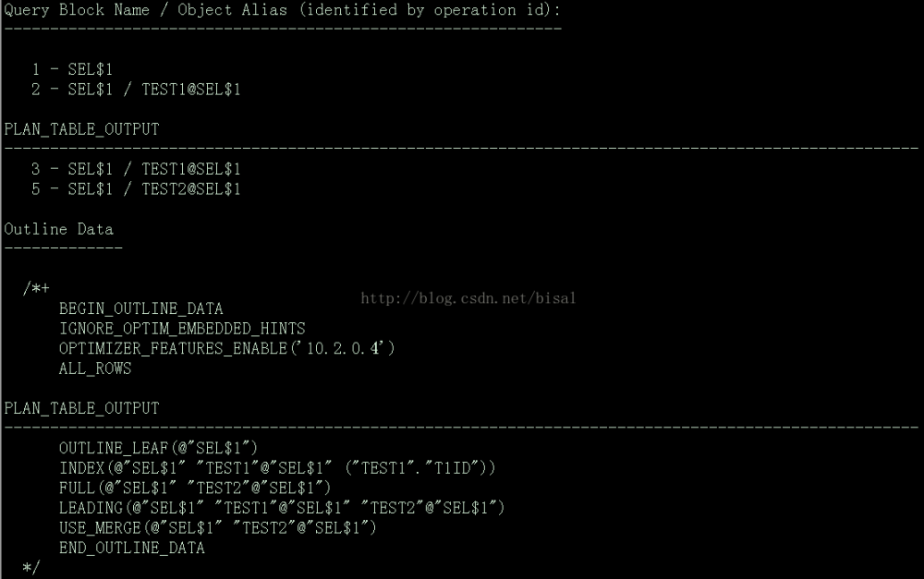Click the PLAN_TABLE_OUTPUT header below ALL_ROWS

(81, 408)
